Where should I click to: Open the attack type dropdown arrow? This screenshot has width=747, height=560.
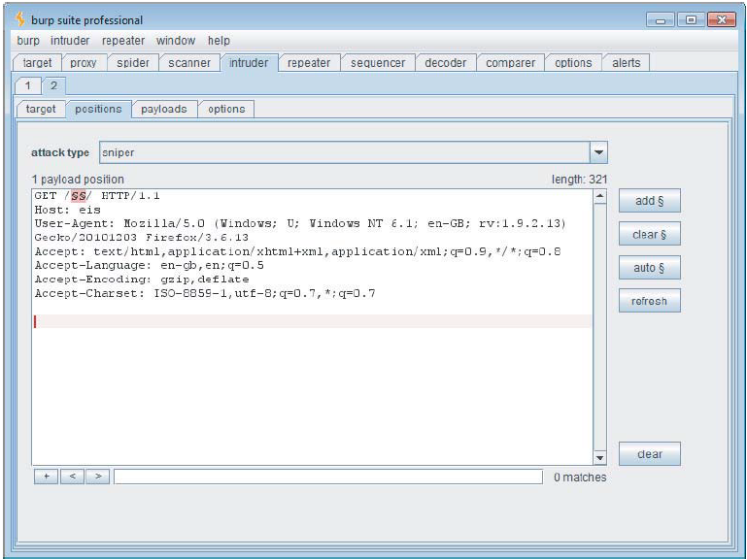[598, 152]
